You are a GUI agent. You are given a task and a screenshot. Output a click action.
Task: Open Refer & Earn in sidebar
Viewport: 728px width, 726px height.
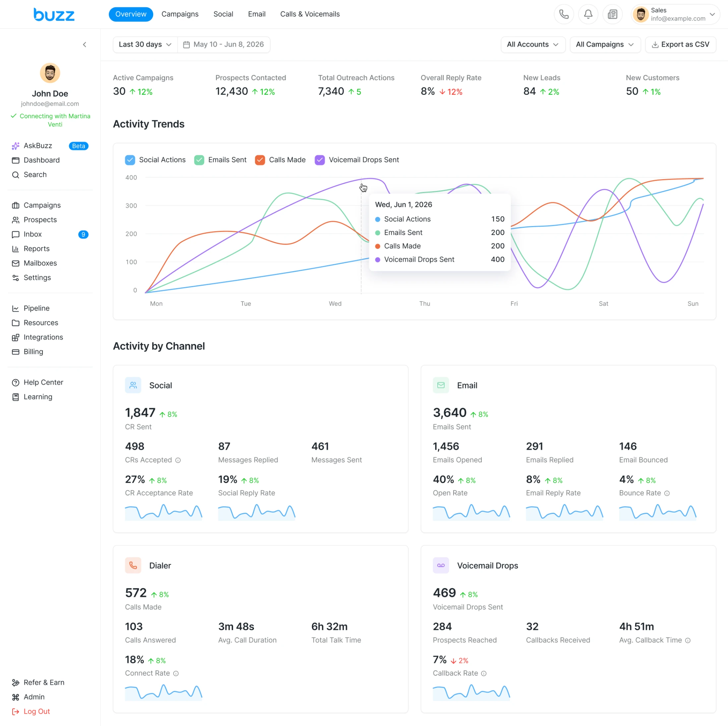(x=38, y=682)
